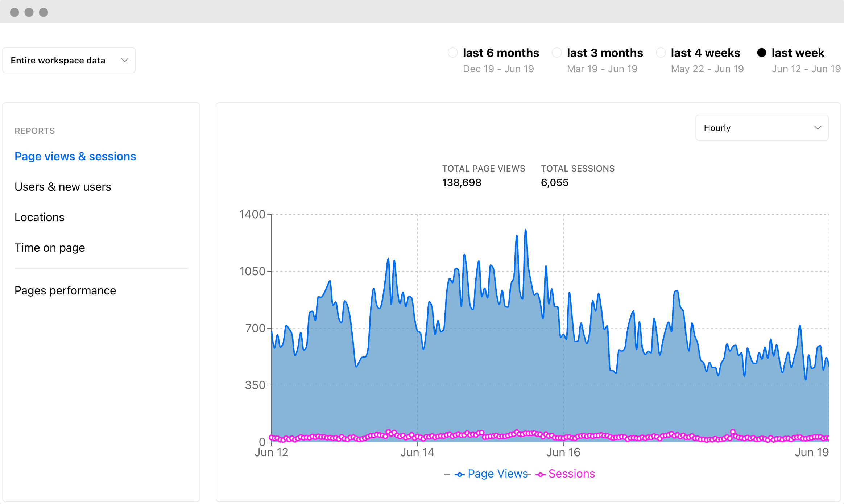Click the Total Page Views value 138,698
The height and width of the screenshot is (504, 844).
click(462, 183)
